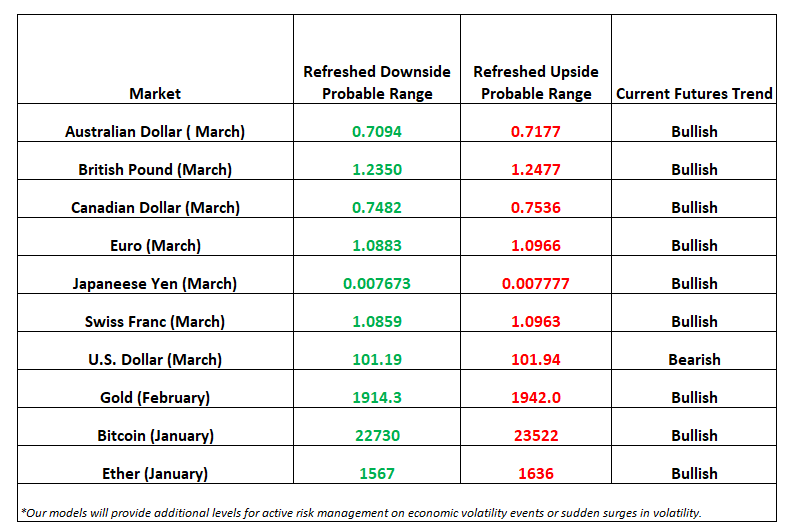Click the footnote about active risk management
The height and width of the screenshot is (530, 787).
click(361, 513)
